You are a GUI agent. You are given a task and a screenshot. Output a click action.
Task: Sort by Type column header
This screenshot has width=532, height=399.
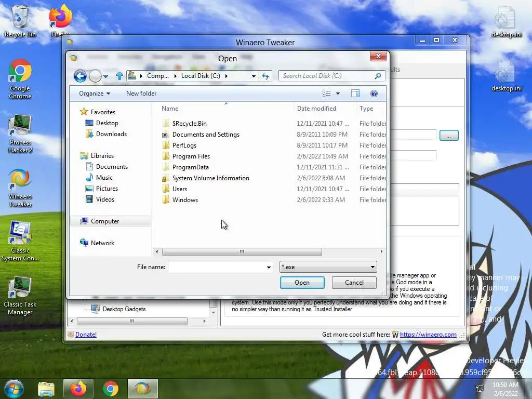[x=366, y=109]
